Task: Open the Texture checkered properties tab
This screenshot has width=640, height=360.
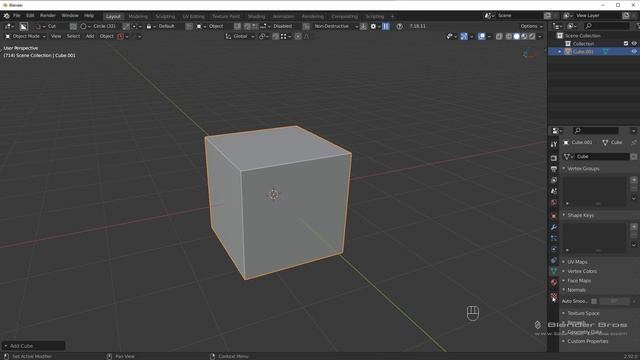Action: click(553, 296)
